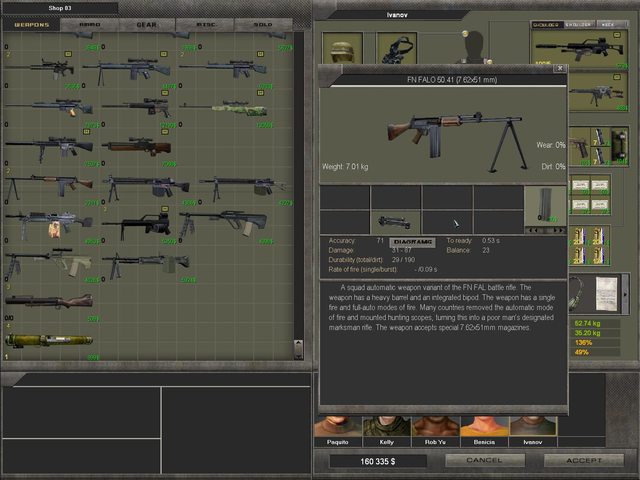Choose the suppressed short rifle in top-left shop row
This screenshot has width=640, height=480.
pyautogui.click(x=41, y=68)
